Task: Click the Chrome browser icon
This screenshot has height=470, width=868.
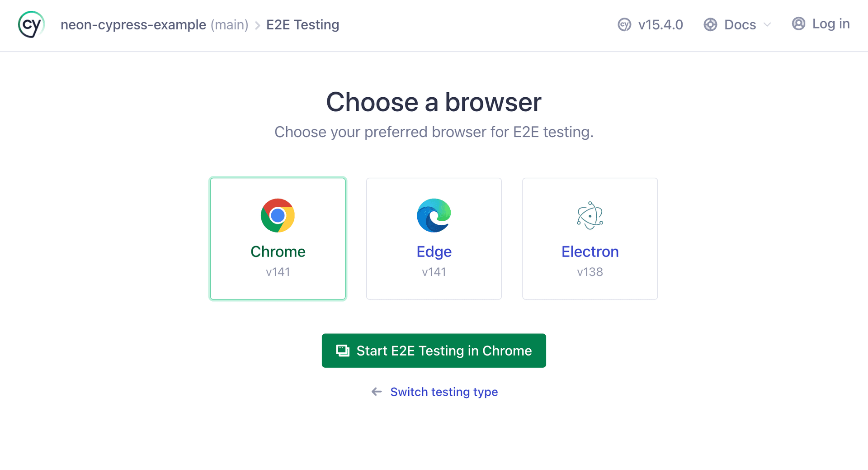Action: point(278,215)
